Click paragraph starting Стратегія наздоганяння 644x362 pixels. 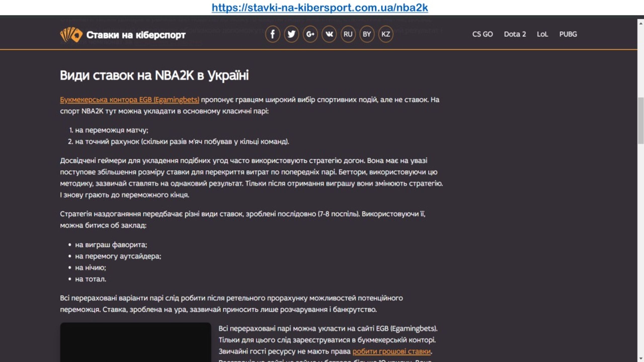point(243,219)
